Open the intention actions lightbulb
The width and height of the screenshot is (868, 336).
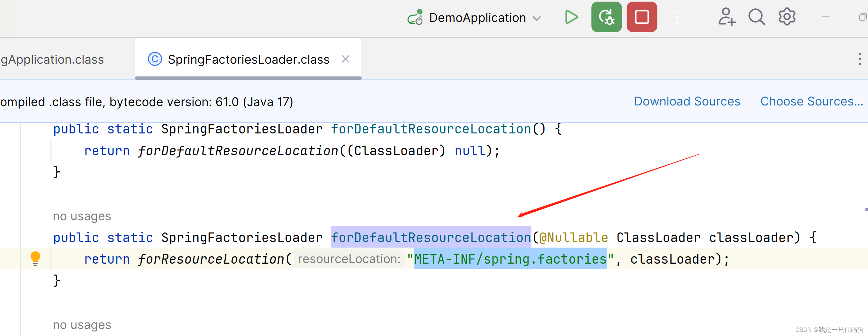(35, 258)
